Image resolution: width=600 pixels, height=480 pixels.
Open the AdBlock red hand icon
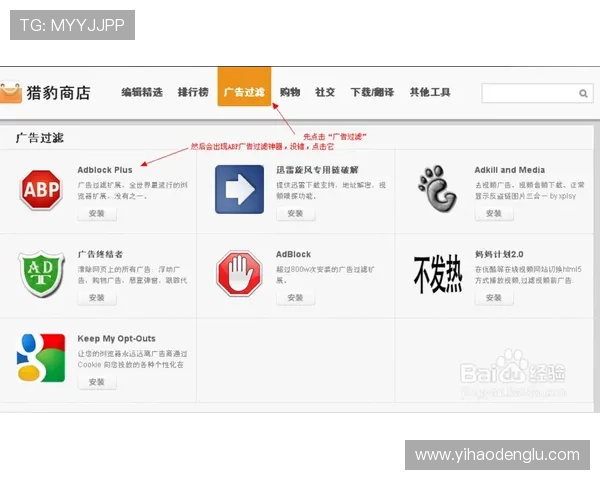[x=239, y=274]
